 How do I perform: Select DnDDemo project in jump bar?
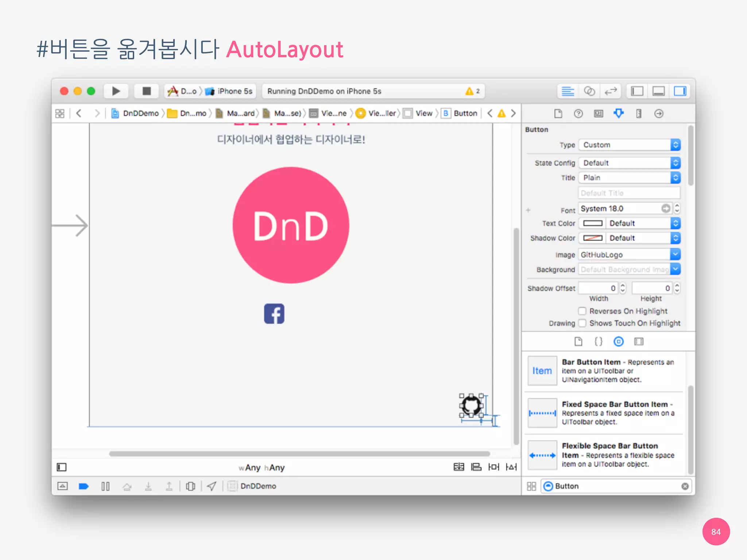click(x=135, y=113)
